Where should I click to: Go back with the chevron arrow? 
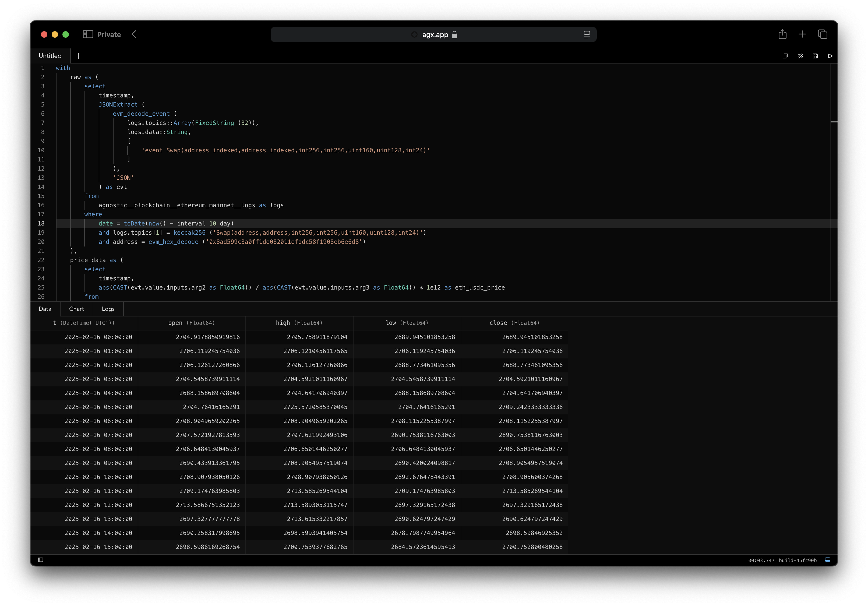(134, 34)
